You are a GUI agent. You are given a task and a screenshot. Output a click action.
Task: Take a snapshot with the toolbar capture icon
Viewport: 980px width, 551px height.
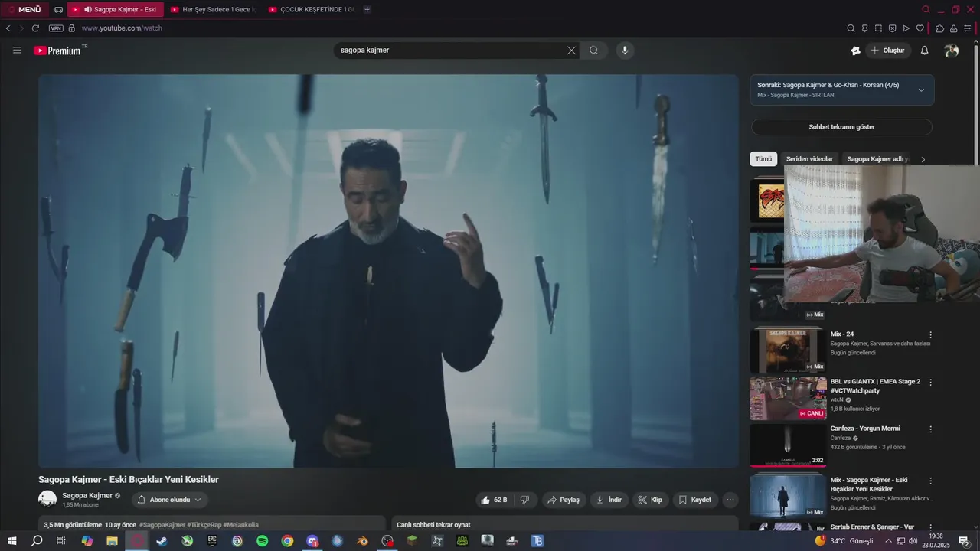[878, 28]
